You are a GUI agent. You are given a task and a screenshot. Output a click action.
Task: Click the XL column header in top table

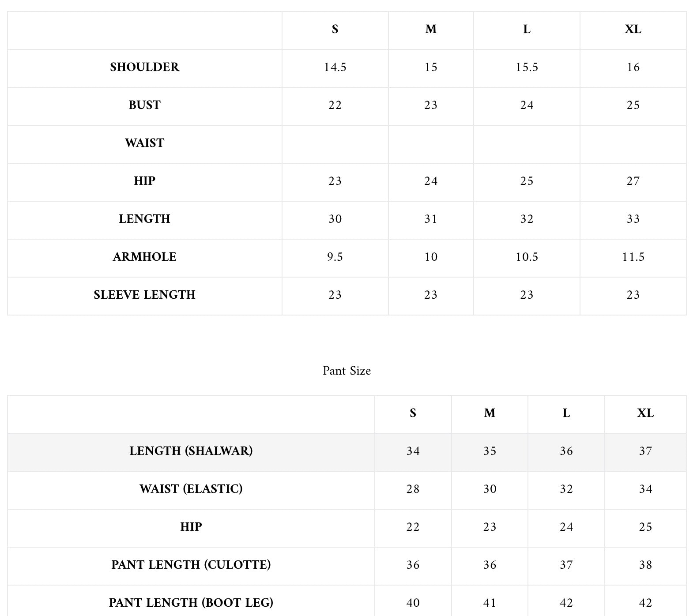click(x=633, y=29)
